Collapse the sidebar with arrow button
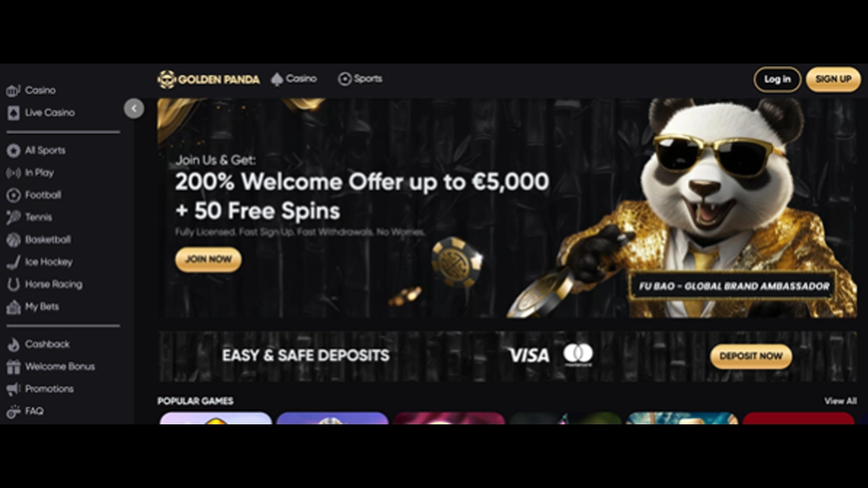 tap(134, 108)
